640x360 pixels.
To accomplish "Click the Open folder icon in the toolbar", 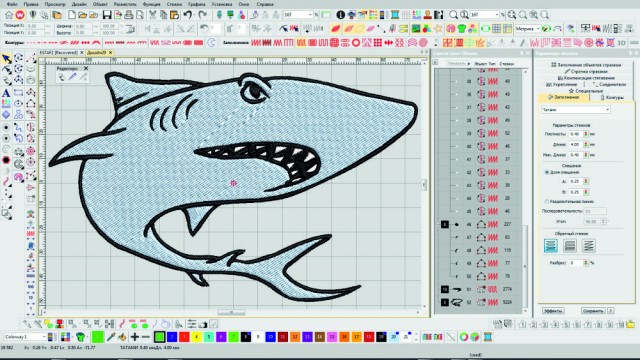I will (82, 15).
